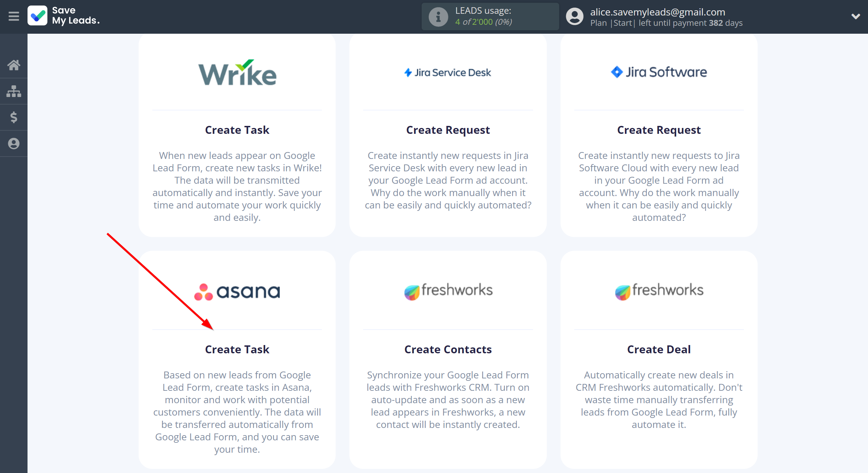Screen dimensions: 868x473
Task: Select Jira Service Desk Create Request title
Action: 448,130
